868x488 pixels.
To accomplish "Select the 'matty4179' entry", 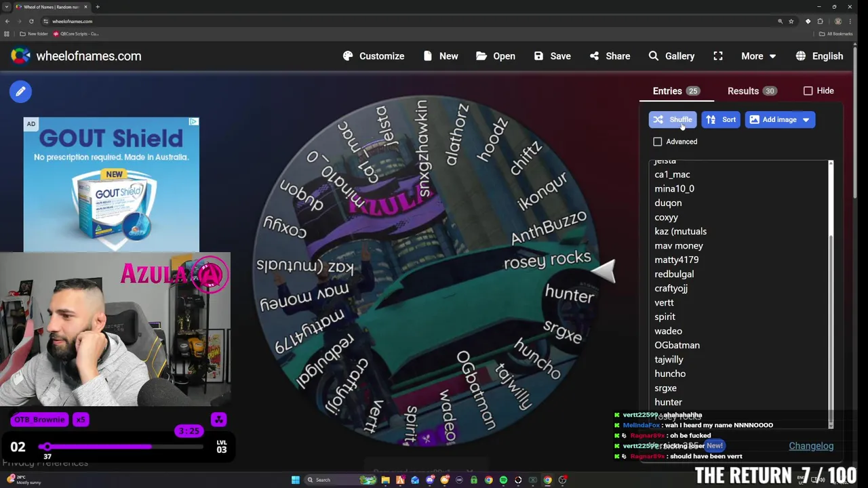I will [676, 260].
